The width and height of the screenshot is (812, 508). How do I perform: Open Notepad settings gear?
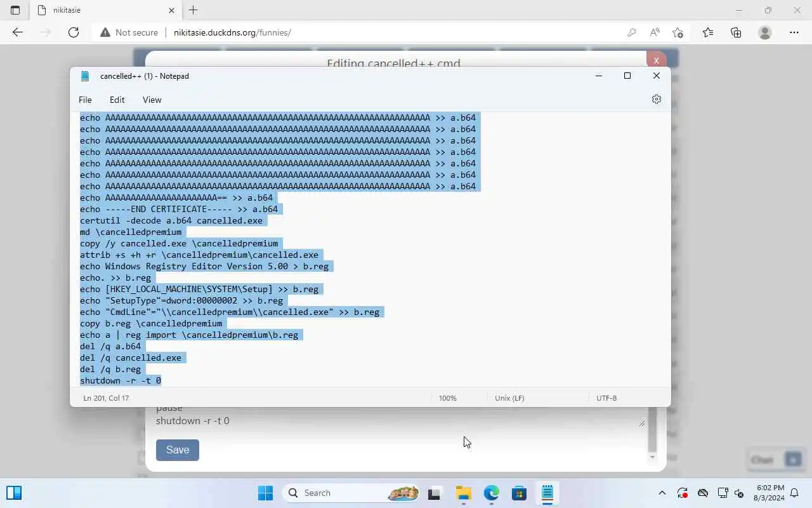[657, 99]
